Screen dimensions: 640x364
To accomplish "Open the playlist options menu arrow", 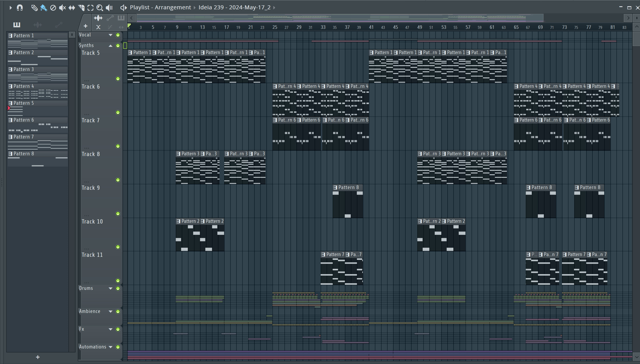I will tap(10, 8).
